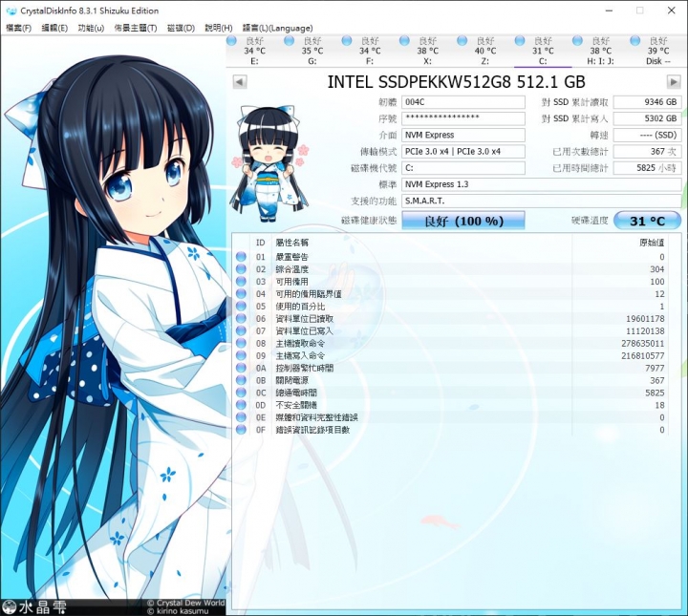Click the INTEL SSDPEKKW512G8 512.1 GB title

(457, 82)
